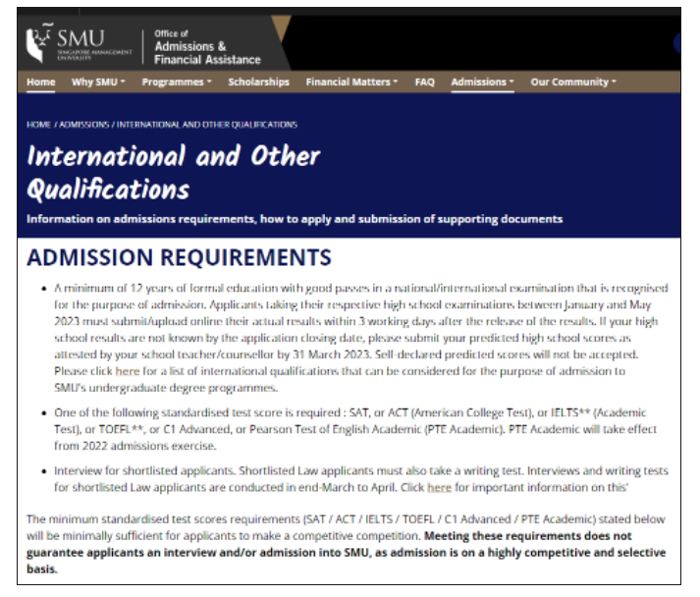
Task: Expand the Our Community dropdown
Action: pyautogui.click(x=573, y=82)
